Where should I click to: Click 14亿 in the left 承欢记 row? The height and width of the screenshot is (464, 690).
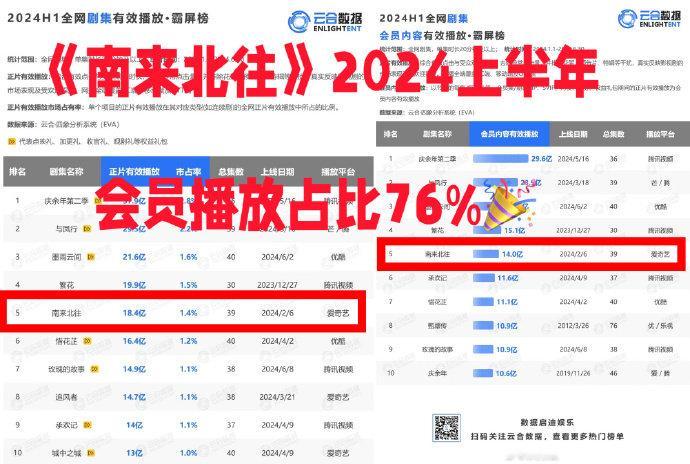[134, 425]
